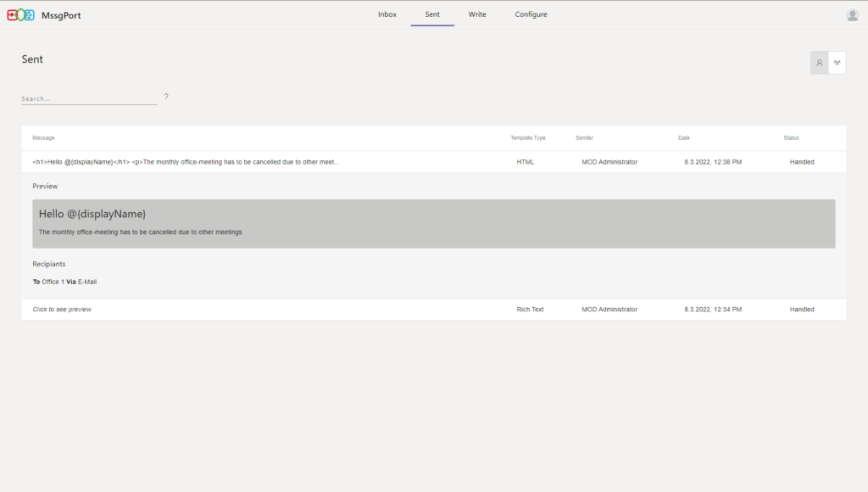Select the Sent tab
The image size is (868, 492).
click(432, 14)
